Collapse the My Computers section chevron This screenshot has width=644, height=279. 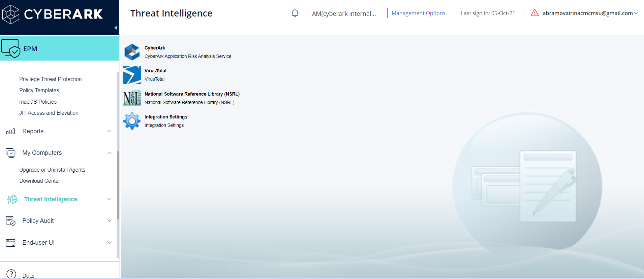click(x=109, y=153)
